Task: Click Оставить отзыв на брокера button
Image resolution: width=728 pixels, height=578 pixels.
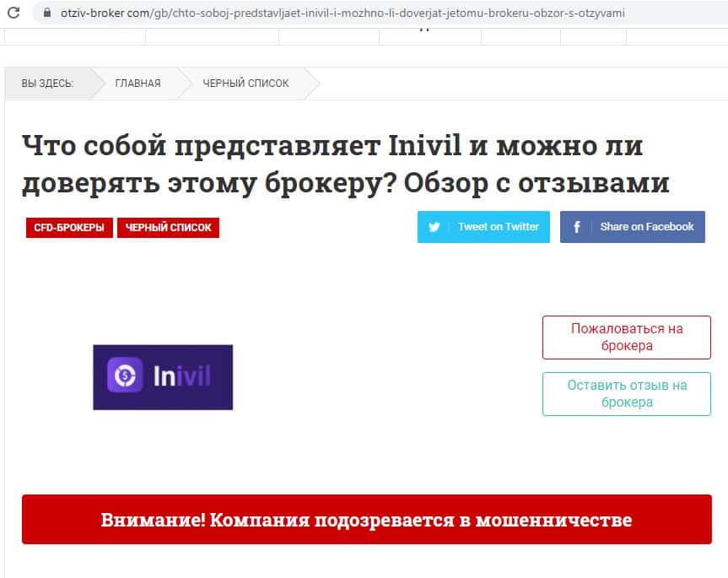Action: click(626, 394)
